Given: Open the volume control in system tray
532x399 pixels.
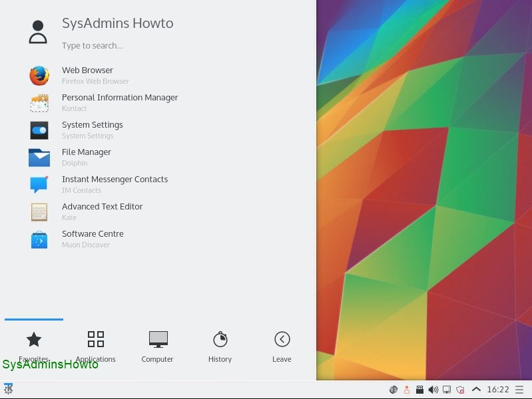Looking at the screenshot, I should (433, 390).
